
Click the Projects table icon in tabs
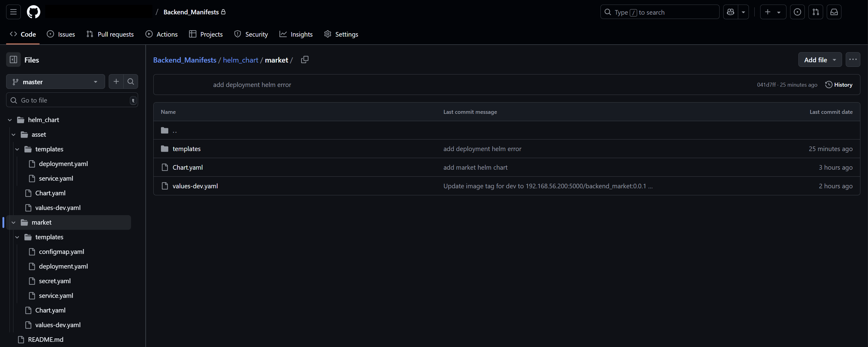(x=193, y=34)
